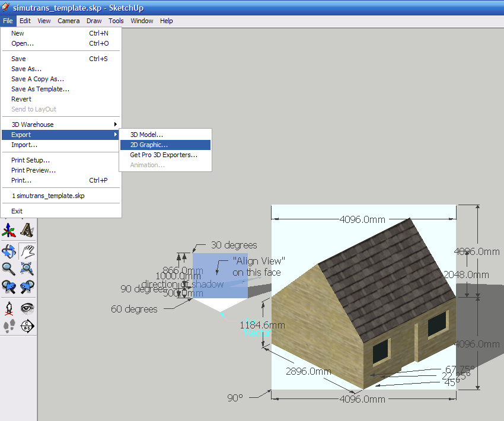The width and height of the screenshot is (504, 421).
Task: Click the Zoom Extents tool
Action: pos(27,269)
